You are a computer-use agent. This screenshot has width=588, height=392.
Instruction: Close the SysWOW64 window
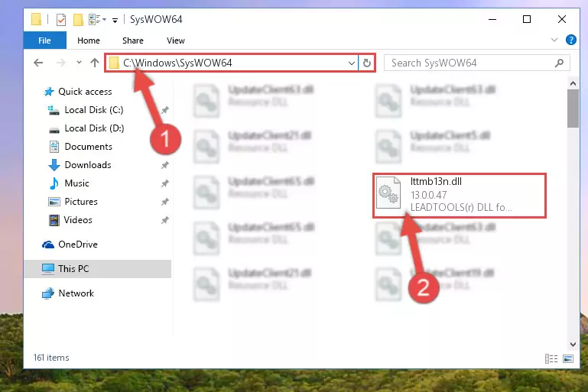(x=562, y=19)
